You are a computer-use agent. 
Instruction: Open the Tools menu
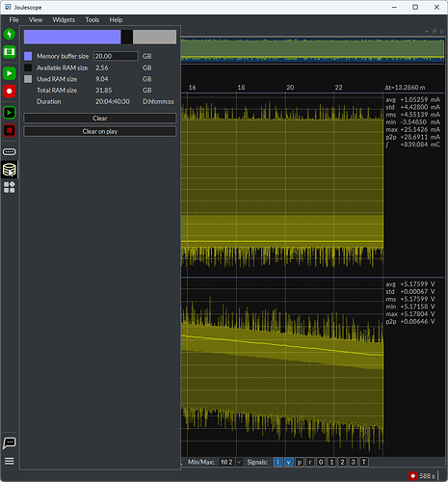tap(92, 20)
